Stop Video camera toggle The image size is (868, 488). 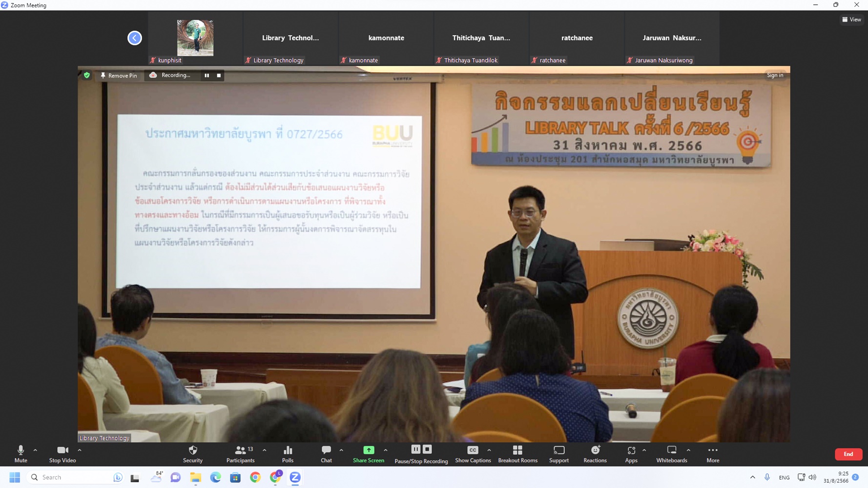pos(62,453)
